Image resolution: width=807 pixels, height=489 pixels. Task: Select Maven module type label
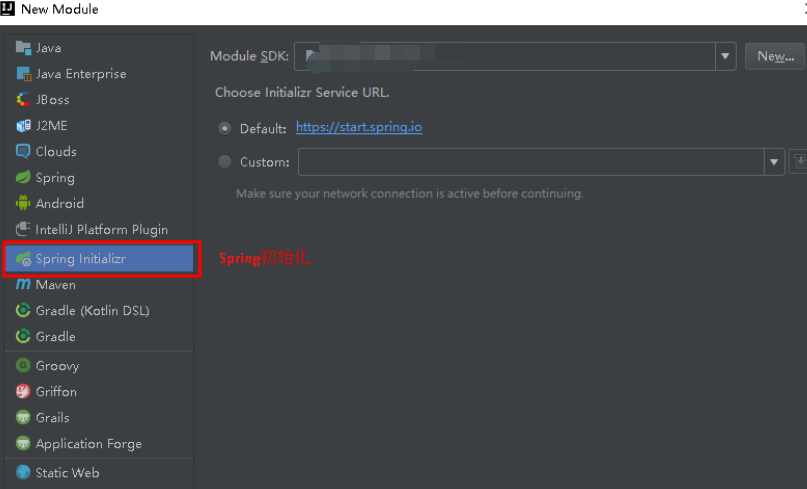[x=56, y=285]
